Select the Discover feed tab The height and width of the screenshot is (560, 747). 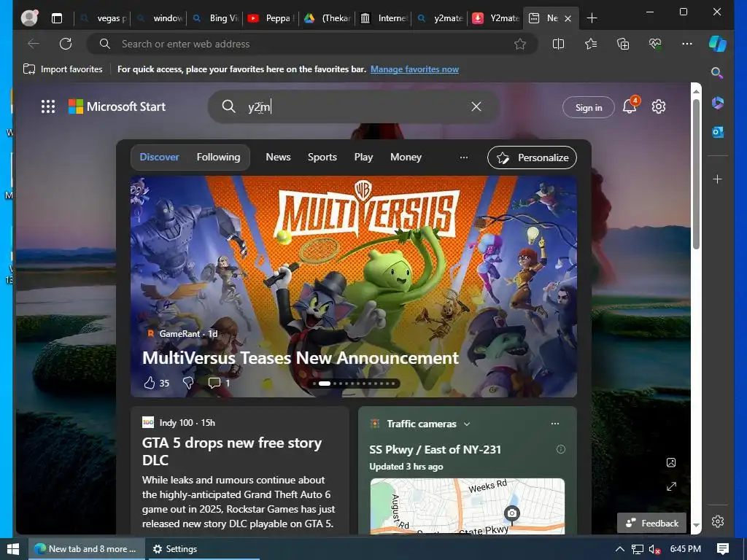(159, 157)
